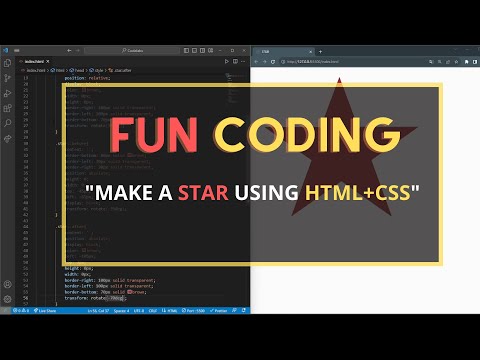The height and width of the screenshot is (360, 480).
Task: Click the 'transform: rotate' line 56
Action: tap(96, 298)
